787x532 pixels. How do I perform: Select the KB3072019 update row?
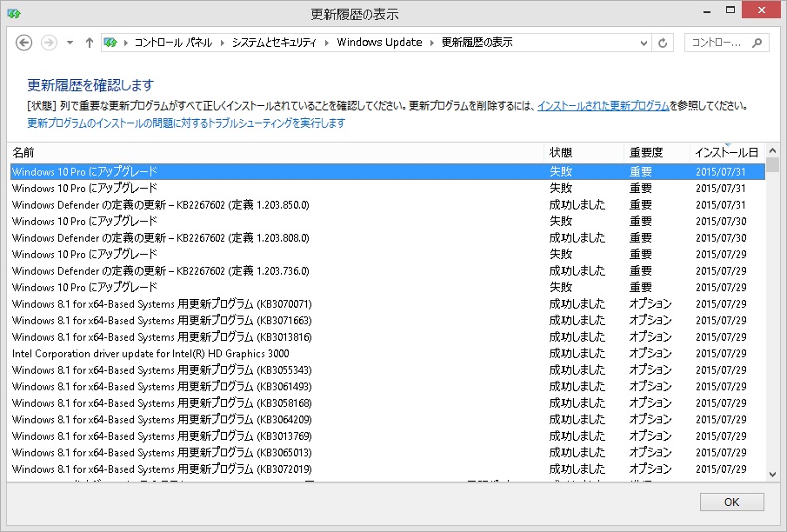[x=388, y=469]
